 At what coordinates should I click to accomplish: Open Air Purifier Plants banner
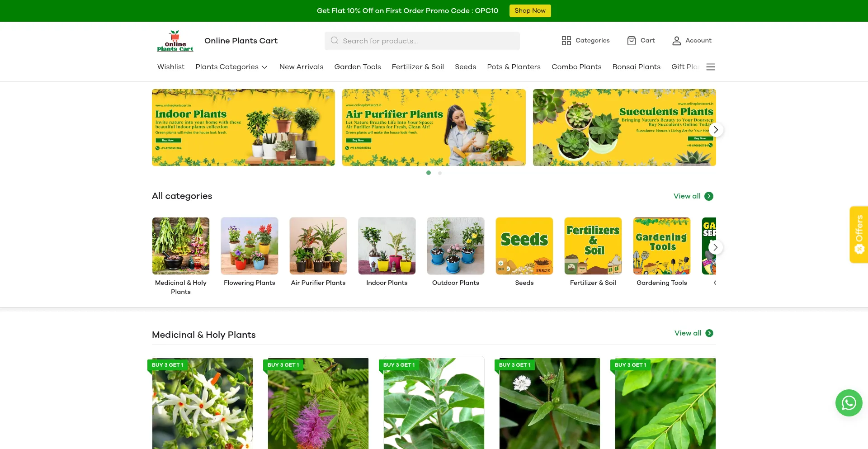434,128
